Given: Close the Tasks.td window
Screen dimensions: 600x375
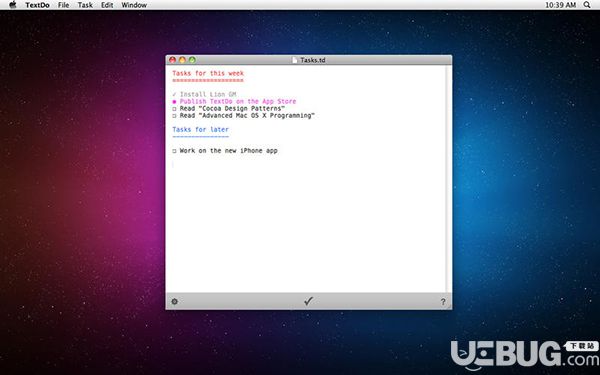Looking at the screenshot, I should 173,60.
